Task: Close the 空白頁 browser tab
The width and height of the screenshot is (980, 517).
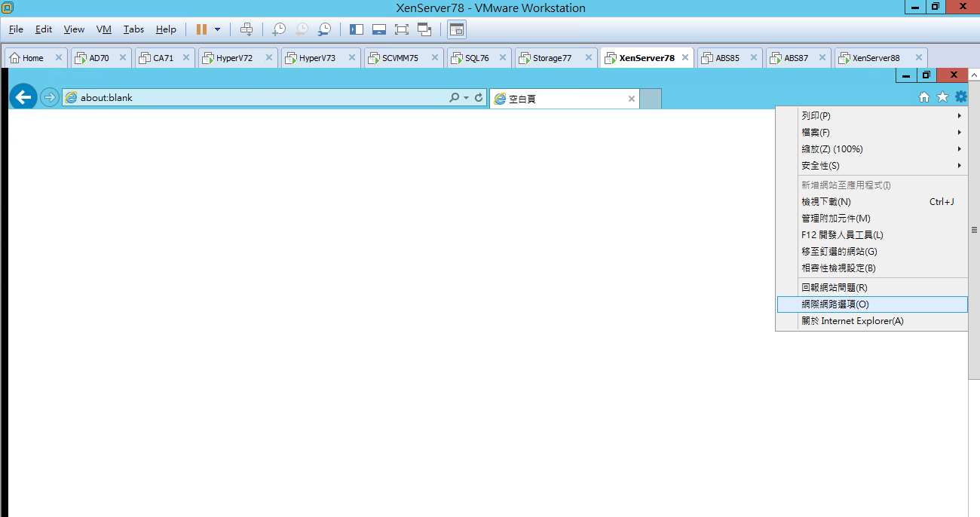Action: pyautogui.click(x=631, y=99)
